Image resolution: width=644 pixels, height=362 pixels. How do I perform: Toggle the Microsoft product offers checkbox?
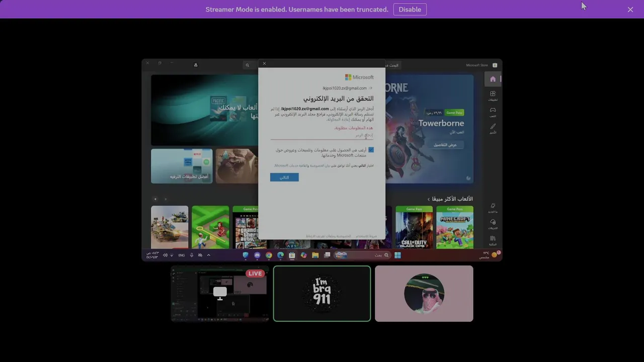(371, 150)
